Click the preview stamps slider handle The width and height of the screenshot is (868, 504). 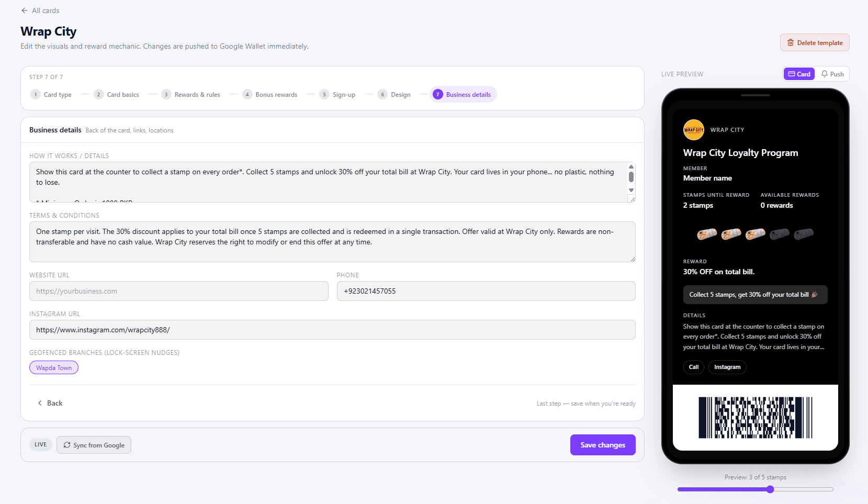click(770, 489)
